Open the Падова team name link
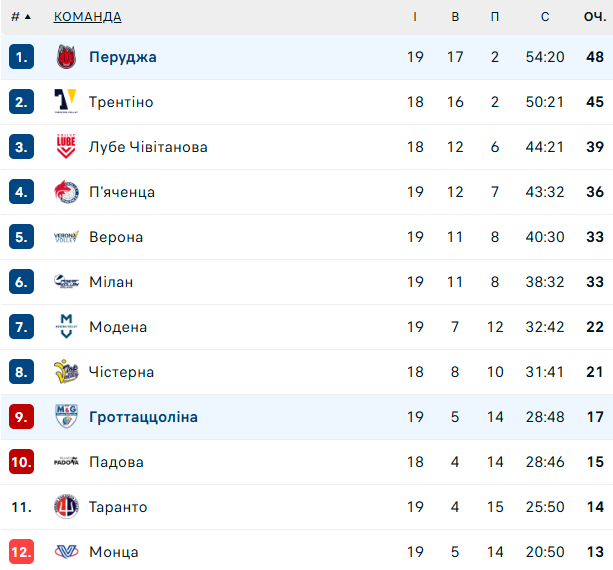613x570 pixels. click(116, 462)
